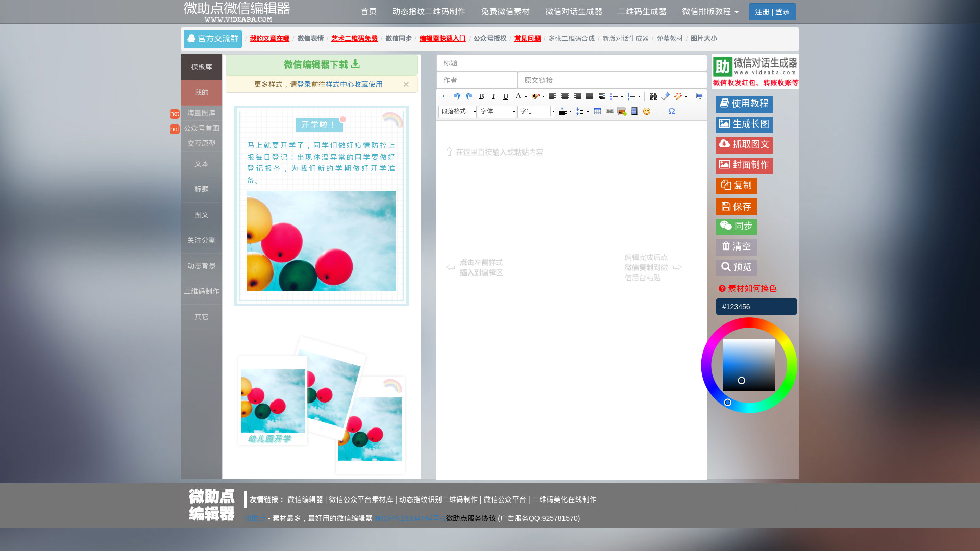This screenshot has width=980, height=551.
Task: Open the font color dropdown arrow
Action: [x=526, y=96]
